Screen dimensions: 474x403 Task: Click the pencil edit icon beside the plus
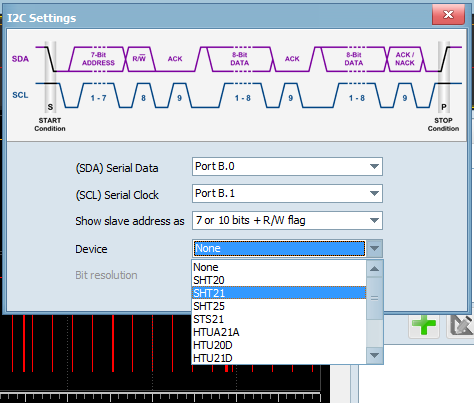(461, 325)
